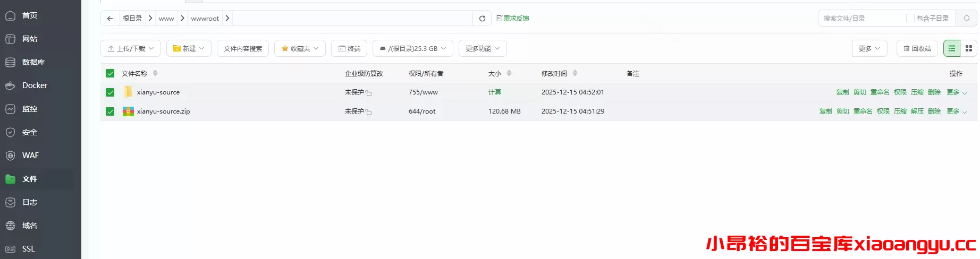Open the 新建 dropdown
The width and height of the screenshot is (980, 259).
(189, 48)
